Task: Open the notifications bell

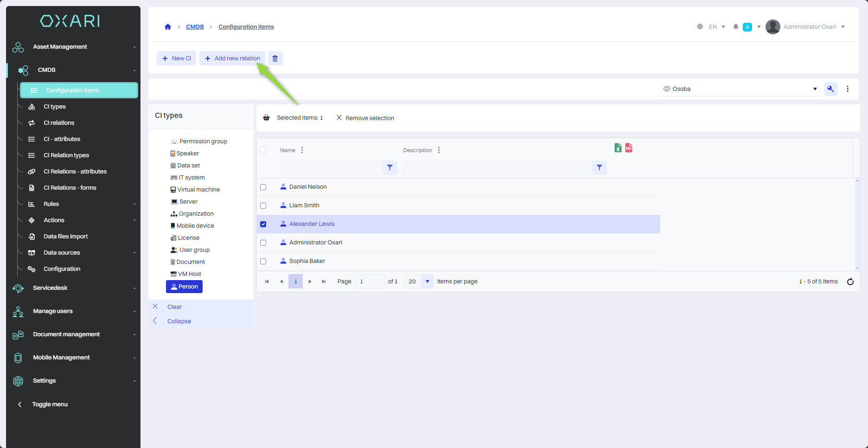Action: point(735,27)
